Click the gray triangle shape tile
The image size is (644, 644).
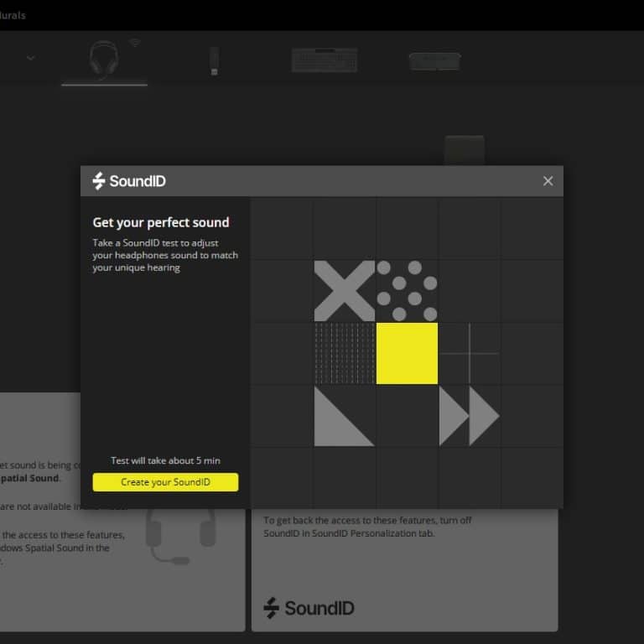[343, 416]
